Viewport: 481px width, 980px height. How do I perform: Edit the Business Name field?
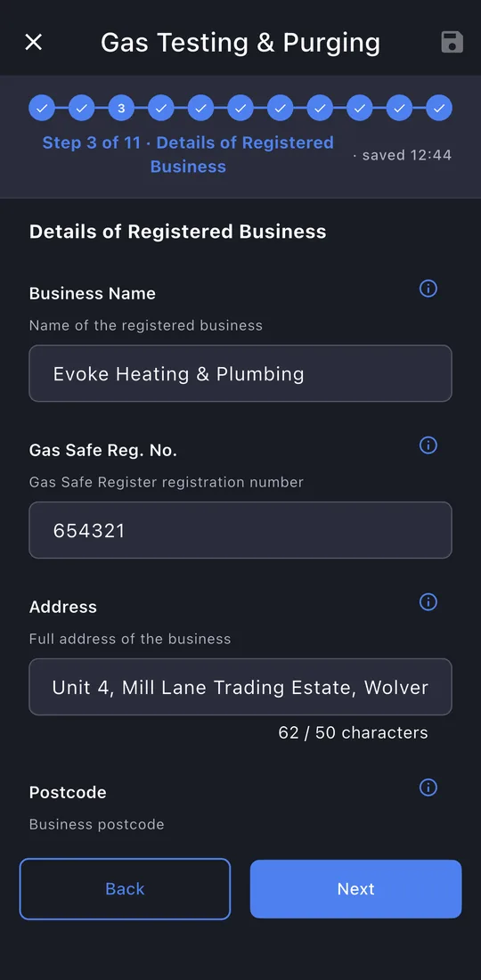[240, 373]
